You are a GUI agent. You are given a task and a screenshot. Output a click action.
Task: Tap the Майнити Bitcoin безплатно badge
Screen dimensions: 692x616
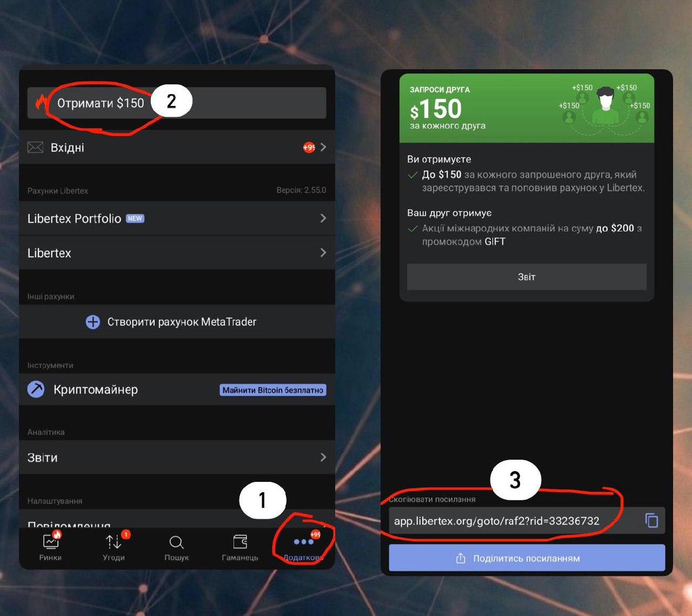272,390
